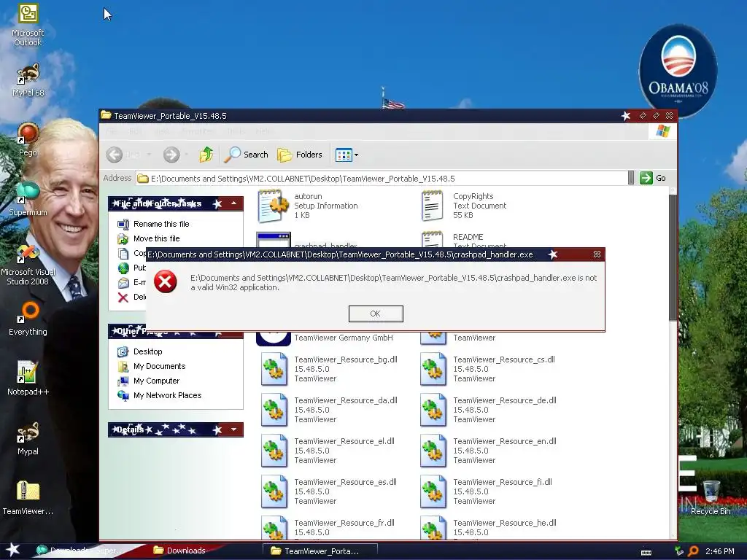The height and width of the screenshot is (560, 747).
Task: Open Desktop in Other Places
Action: tap(147, 351)
